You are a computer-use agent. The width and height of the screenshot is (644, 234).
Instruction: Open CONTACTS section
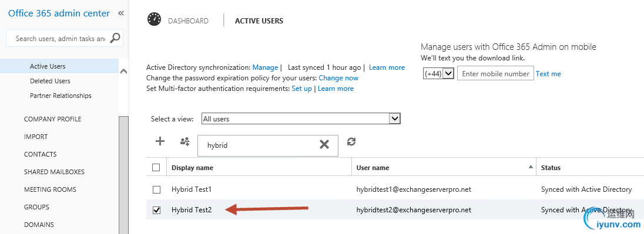tap(40, 154)
